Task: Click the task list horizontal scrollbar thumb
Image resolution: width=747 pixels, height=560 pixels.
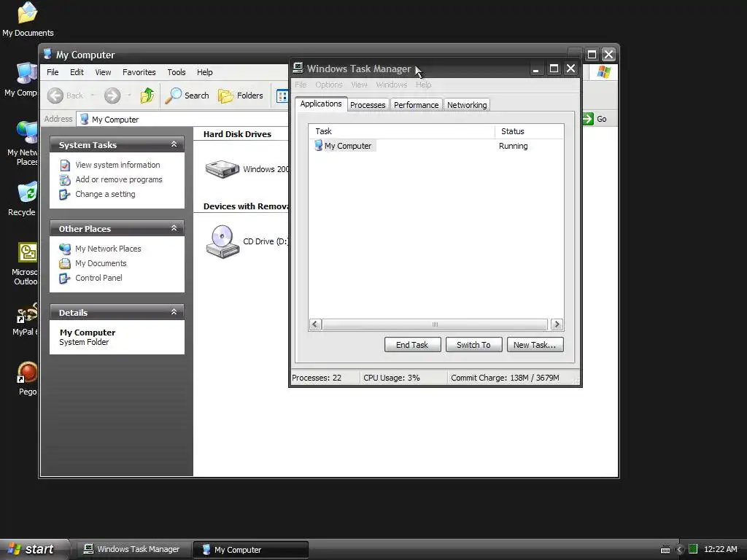Action: pyautogui.click(x=435, y=324)
